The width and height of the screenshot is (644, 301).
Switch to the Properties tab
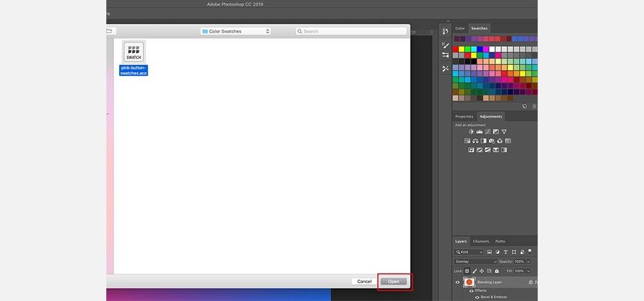click(464, 116)
